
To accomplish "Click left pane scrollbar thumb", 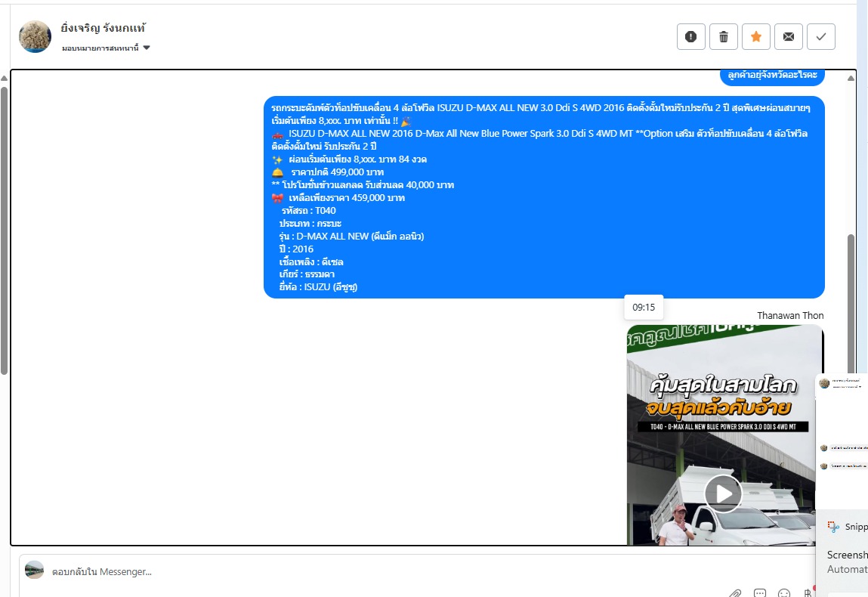I will point(4,230).
